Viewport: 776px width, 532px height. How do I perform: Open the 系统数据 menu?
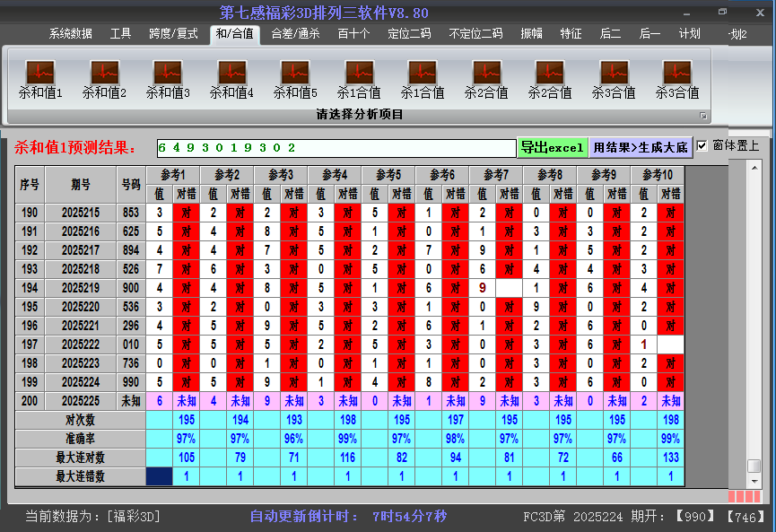[71, 34]
